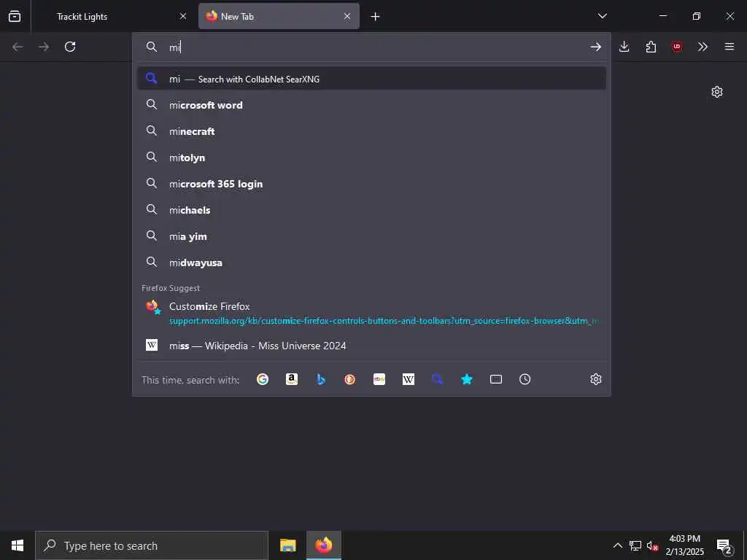This screenshot has width=747, height=560.
Task: Search this time with CollabNet SearXNG
Action: tap(438, 379)
